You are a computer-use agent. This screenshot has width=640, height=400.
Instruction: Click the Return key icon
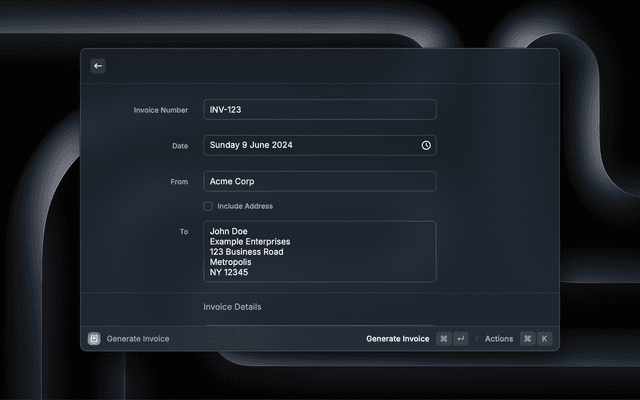(460, 339)
